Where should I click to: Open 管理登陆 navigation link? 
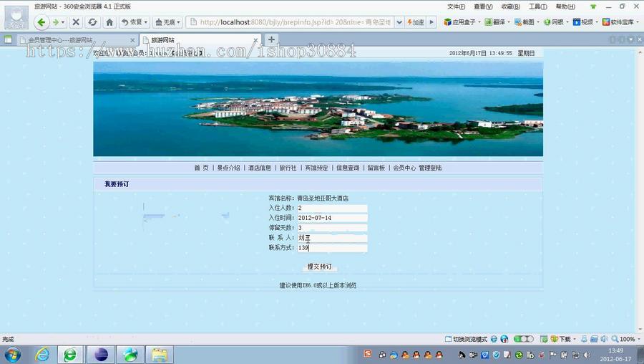click(x=430, y=168)
